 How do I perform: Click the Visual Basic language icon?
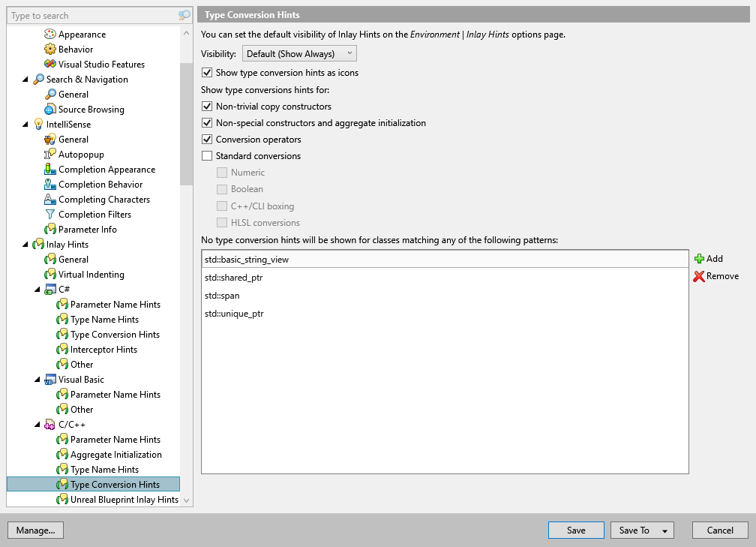coord(49,380)
